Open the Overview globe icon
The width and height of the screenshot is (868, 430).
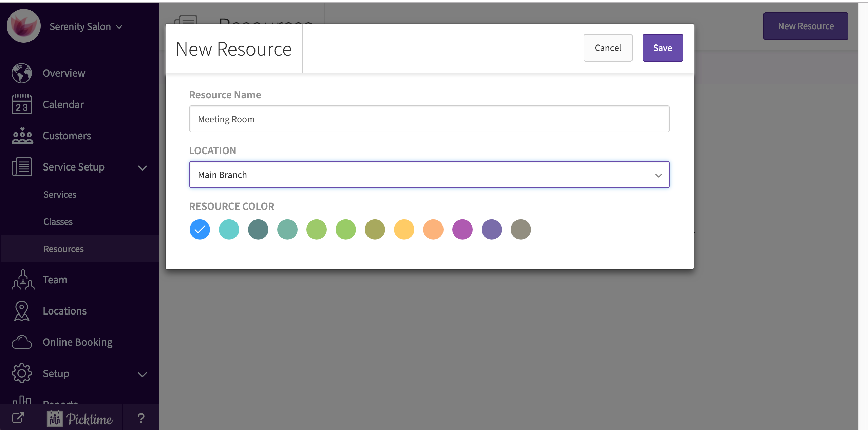point(21,73)
